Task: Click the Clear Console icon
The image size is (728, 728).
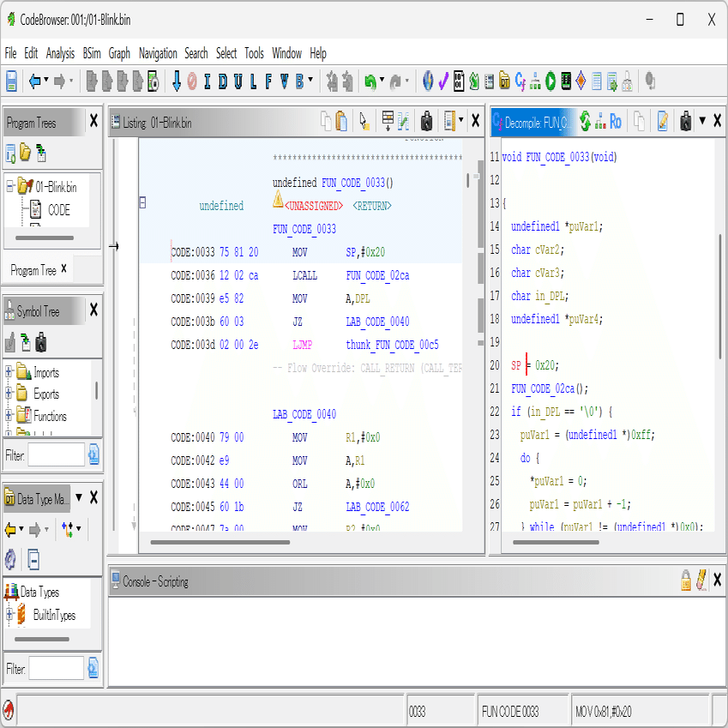Action: click(701, 581)
